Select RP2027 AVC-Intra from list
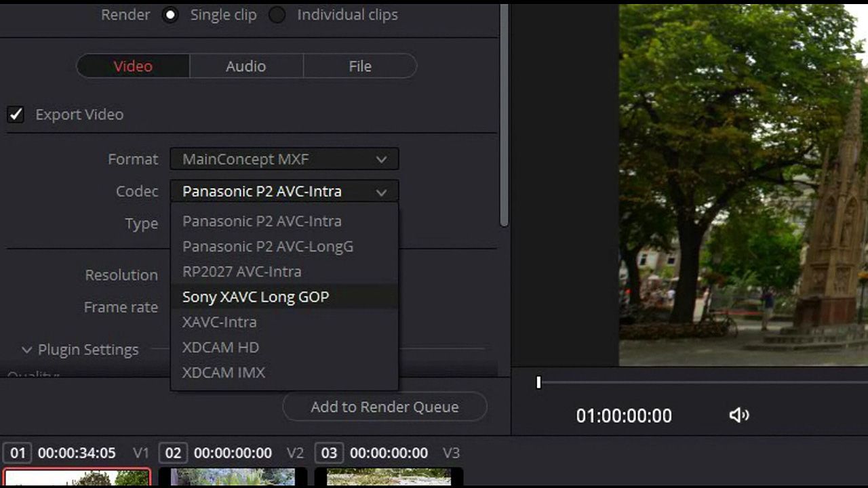Screen dimensions: 868x488 (x=241, y=272)
